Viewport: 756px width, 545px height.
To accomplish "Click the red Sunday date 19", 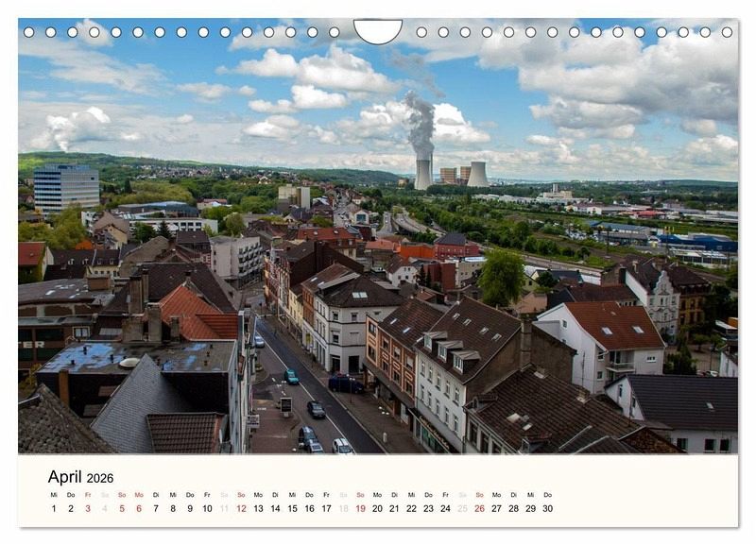I will tap(360, 508).
